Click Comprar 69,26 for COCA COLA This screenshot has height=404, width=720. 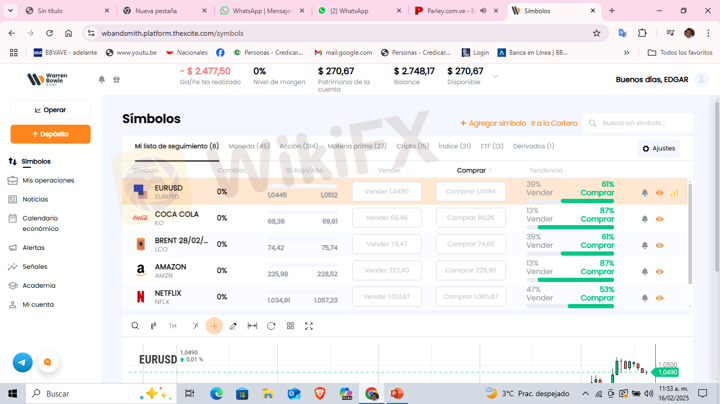471,218
